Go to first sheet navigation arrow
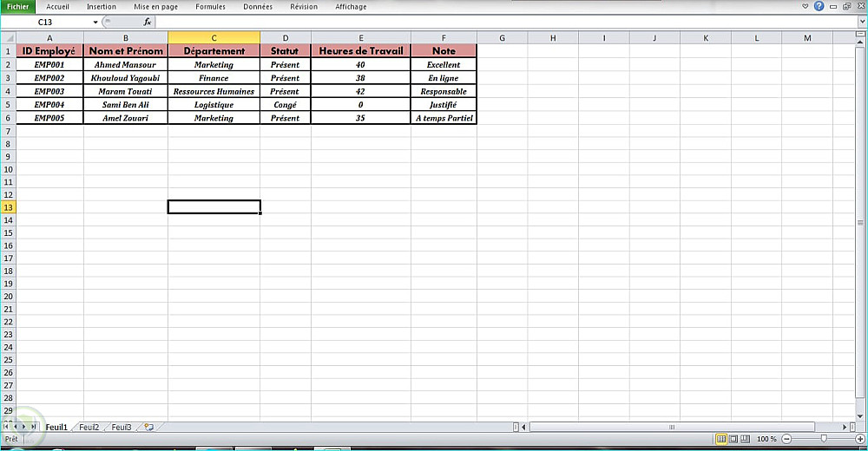 (5, 427)
